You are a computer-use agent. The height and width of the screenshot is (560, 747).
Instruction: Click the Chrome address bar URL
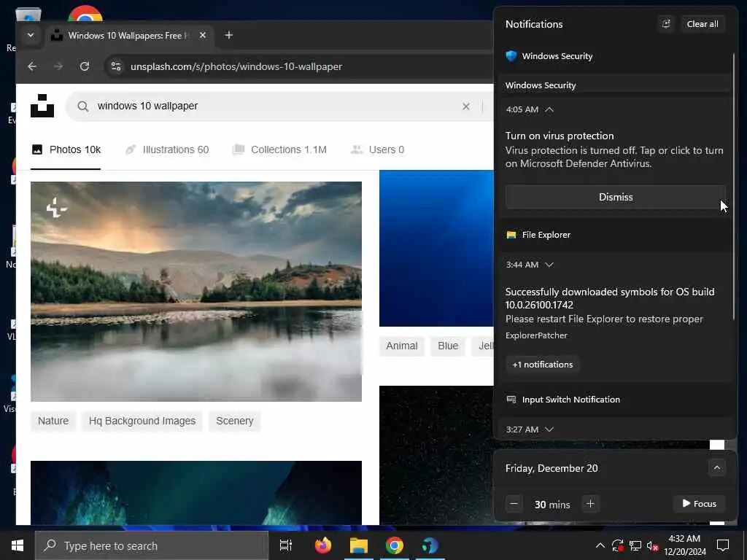(236, 66)
